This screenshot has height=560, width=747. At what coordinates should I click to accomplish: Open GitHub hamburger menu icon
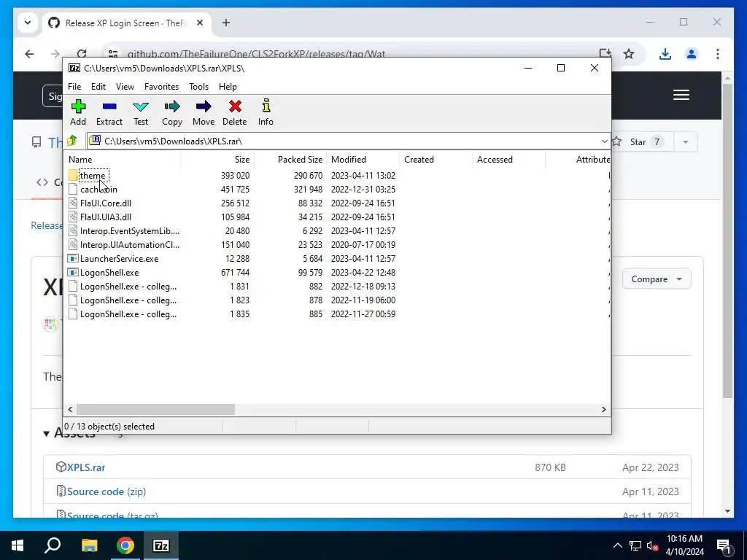pyautogui.click(x=681, y=95)
